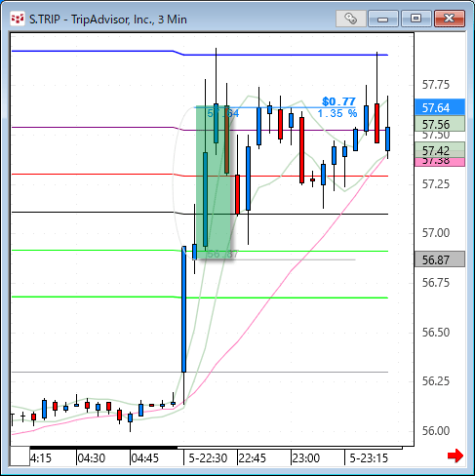Click the green 57.42 price label

click(440, 150)
